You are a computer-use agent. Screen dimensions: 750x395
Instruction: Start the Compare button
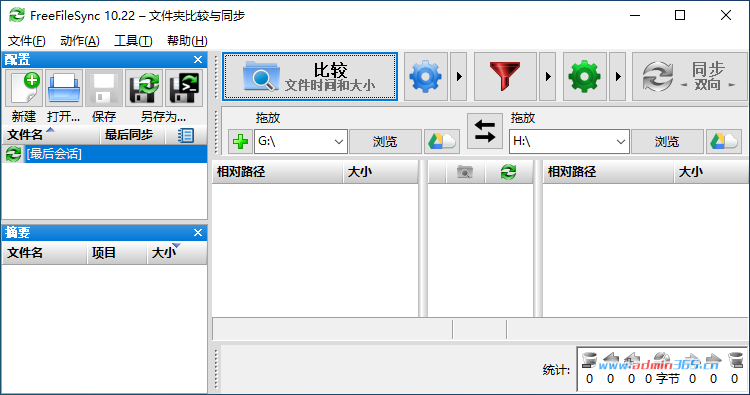point(310,77)
